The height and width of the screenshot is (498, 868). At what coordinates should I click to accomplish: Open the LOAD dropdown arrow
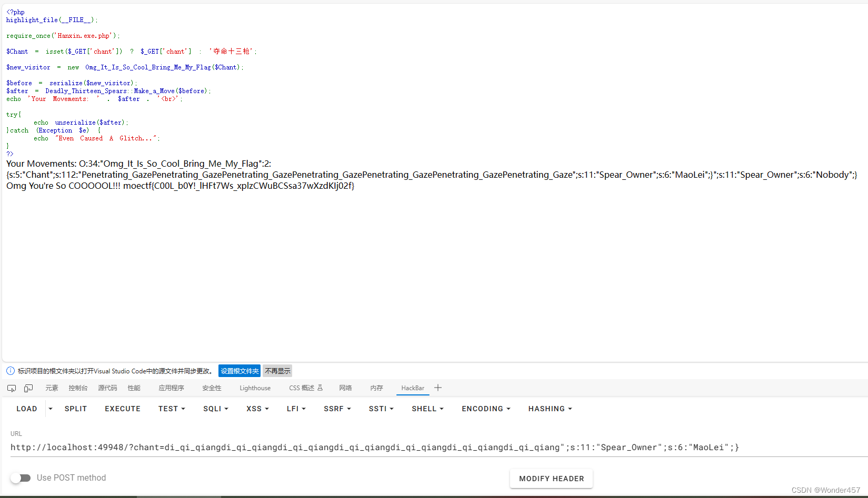(50, 409)
